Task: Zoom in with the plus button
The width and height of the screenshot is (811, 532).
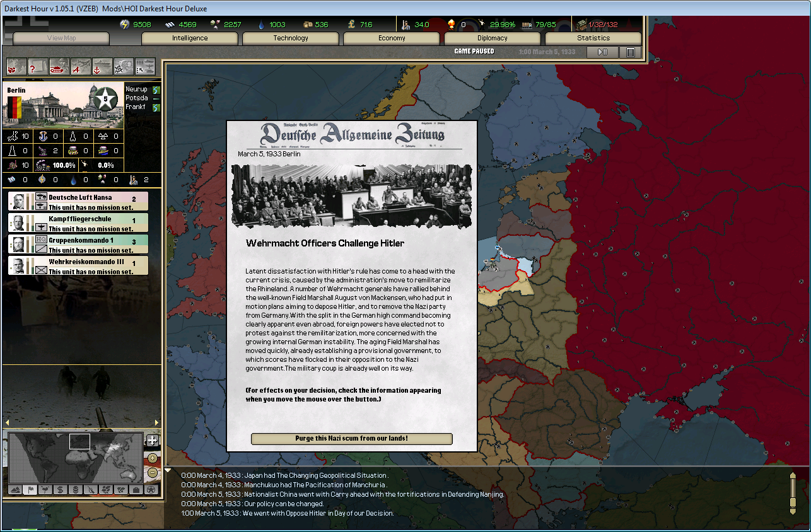Action: click(152, 458)
